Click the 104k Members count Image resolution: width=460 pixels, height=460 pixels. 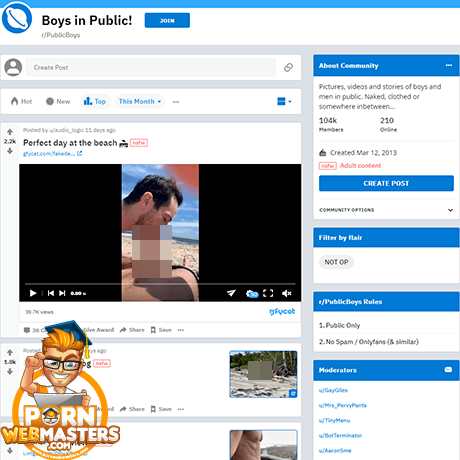pyautogui.click(x=331, y=124)
